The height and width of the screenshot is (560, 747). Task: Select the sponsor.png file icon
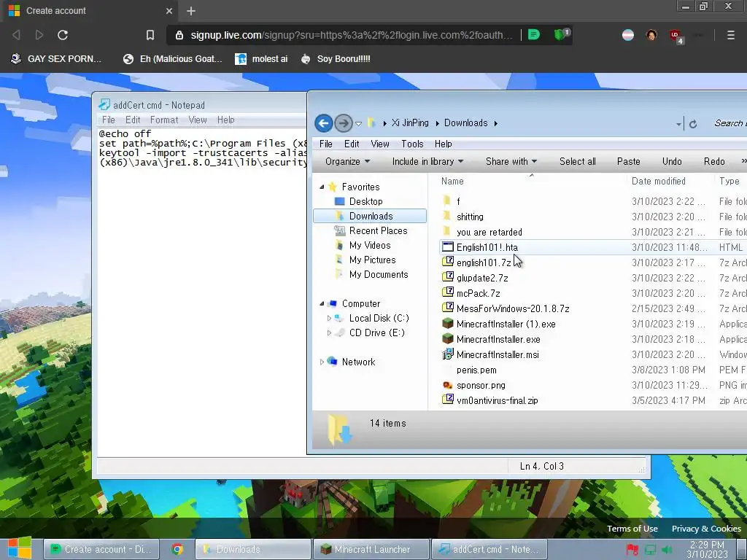tap(447, 385)
